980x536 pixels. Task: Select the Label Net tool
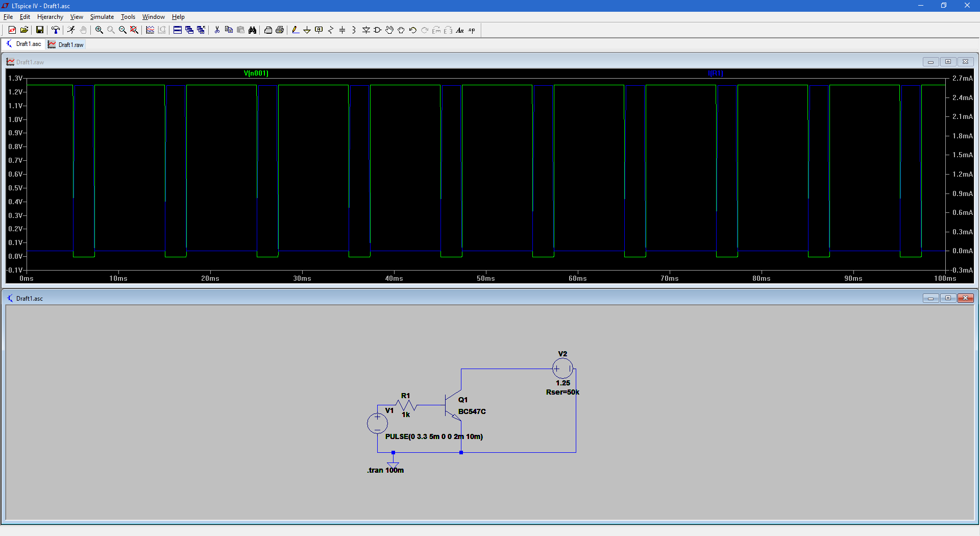pyautogui.click(x=319, y=30)
